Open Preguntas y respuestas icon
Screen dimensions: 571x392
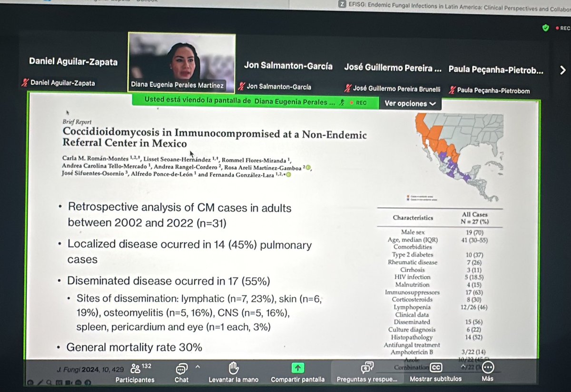[366, 367]
